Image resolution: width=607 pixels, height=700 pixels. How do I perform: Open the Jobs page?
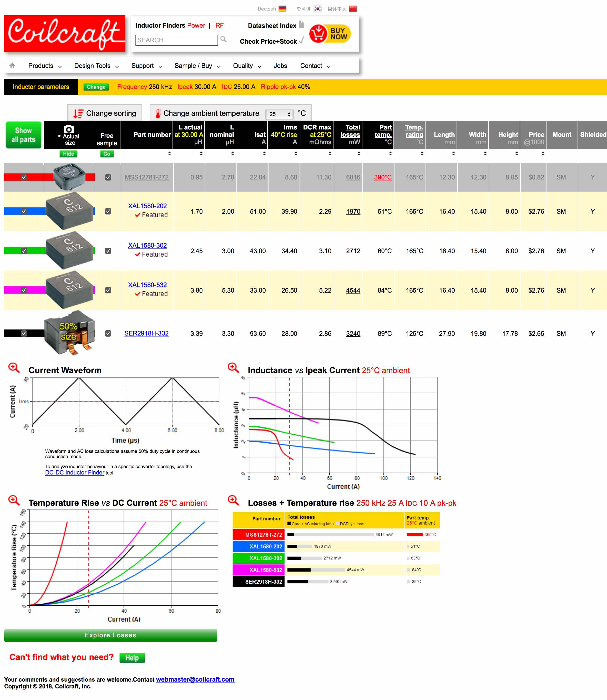point(280,66)
